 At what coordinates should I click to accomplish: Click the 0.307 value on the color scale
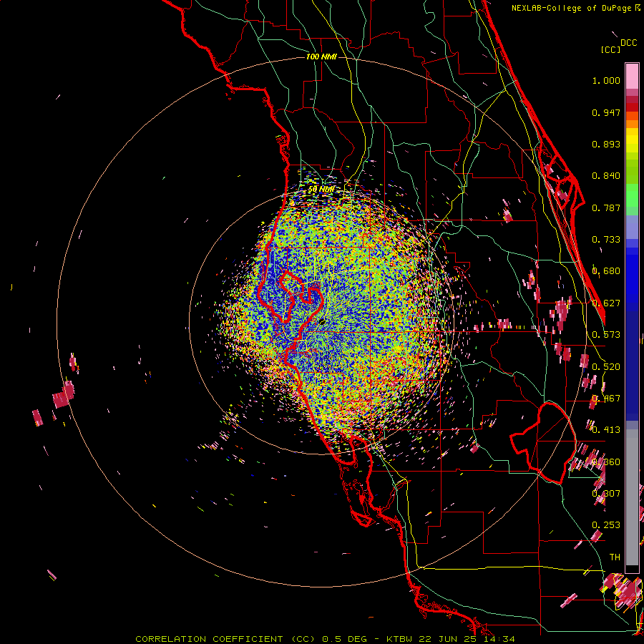tap(606, 493)
